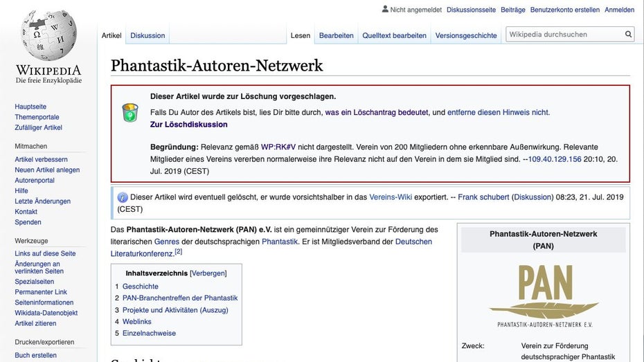The height and width of the screenshot is (362, 644).
Task: Open Spezialseiten in sidebar
Action: 35,282
